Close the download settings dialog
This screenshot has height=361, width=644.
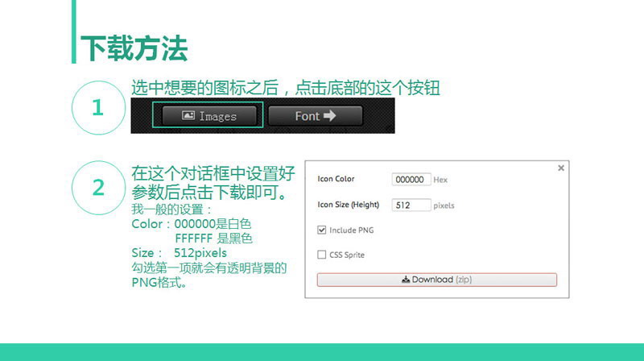point(561,168)
